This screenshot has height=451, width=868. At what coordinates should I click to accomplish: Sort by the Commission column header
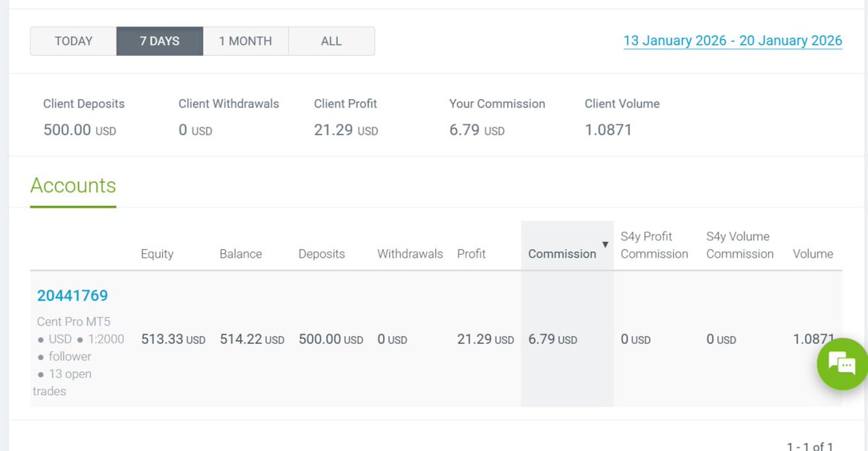point(562,254)
